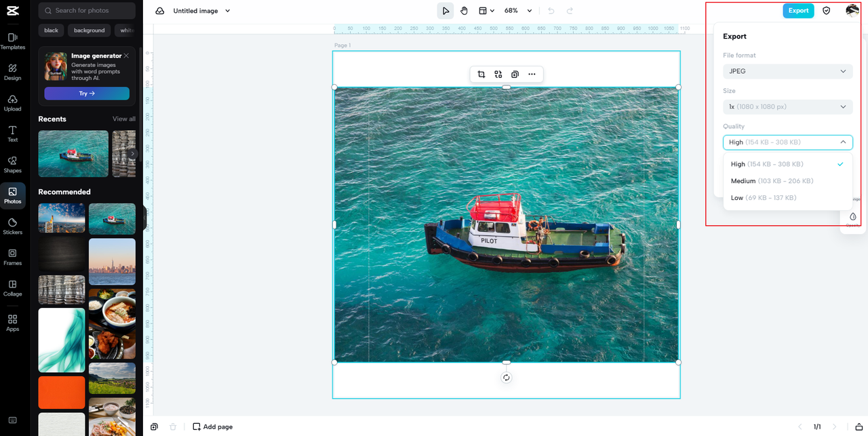
Task: Go to the next page arrow
Action: click(x=835, y=427)
